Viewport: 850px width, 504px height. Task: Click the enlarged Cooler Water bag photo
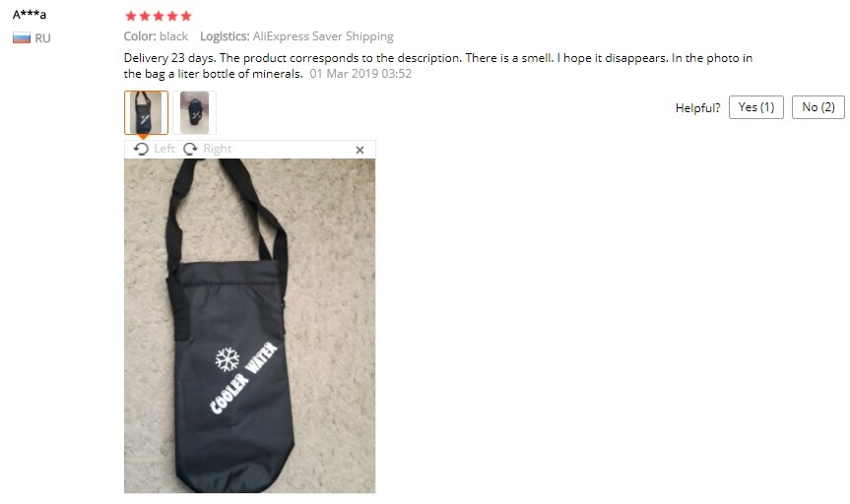(249, 326)
